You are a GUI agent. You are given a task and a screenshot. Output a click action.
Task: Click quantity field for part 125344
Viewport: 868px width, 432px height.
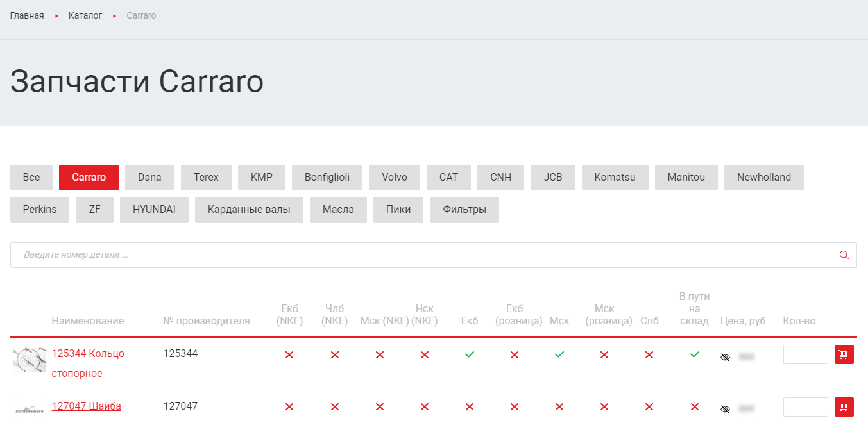click(x=805, y=354)
